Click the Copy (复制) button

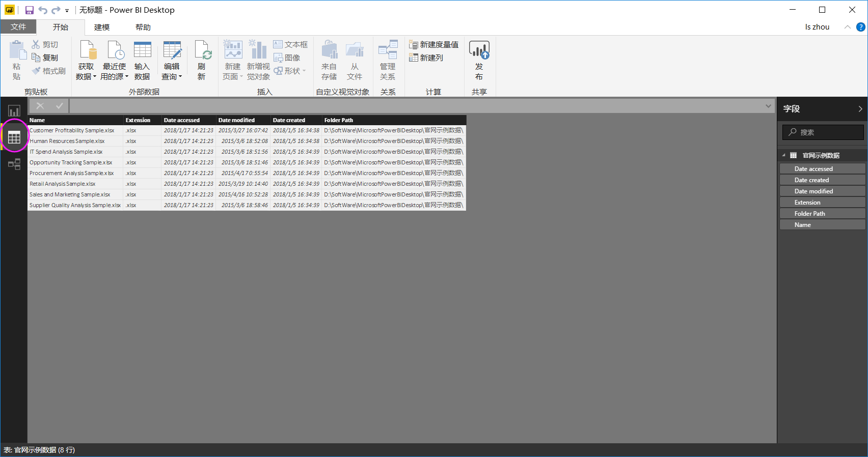point(45,58)
